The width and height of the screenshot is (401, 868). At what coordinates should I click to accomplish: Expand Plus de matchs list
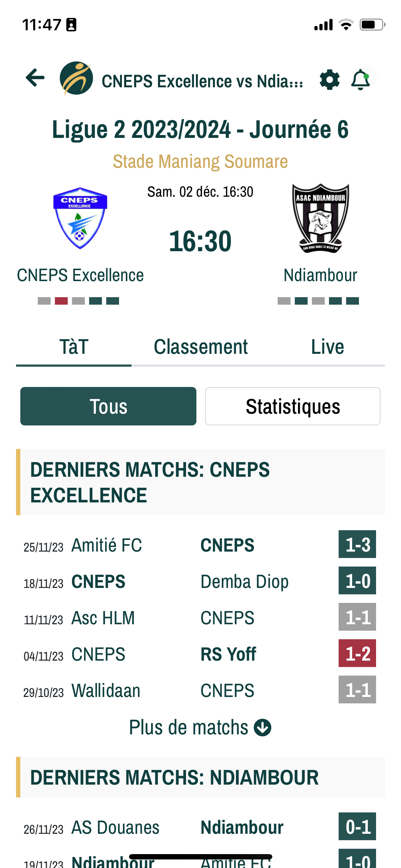(200, 728)
